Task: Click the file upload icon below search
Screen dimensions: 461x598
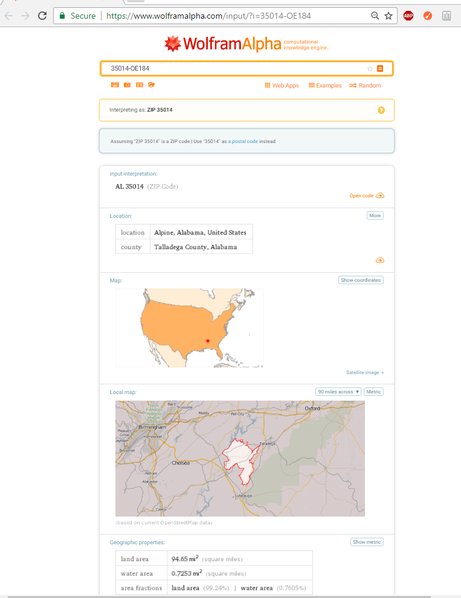Action: (x=151, y=85)
